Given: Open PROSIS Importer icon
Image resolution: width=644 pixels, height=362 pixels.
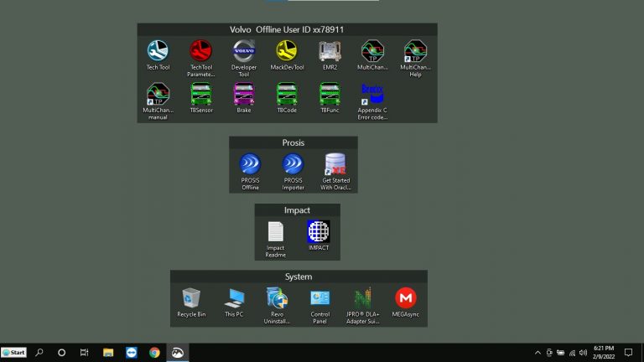Looking at the screenshot, I should pos(293,164).
